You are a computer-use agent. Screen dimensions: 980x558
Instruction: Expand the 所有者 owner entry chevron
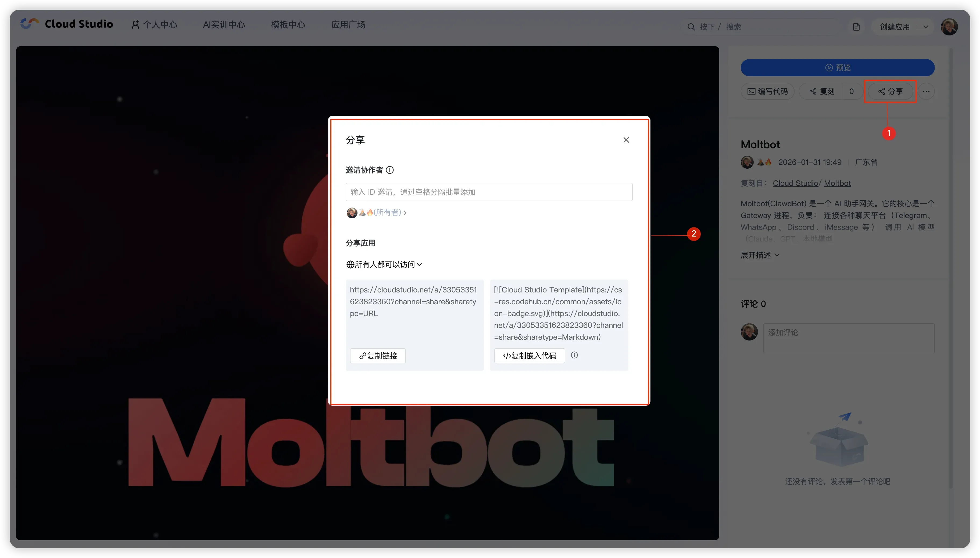(405, 212)
